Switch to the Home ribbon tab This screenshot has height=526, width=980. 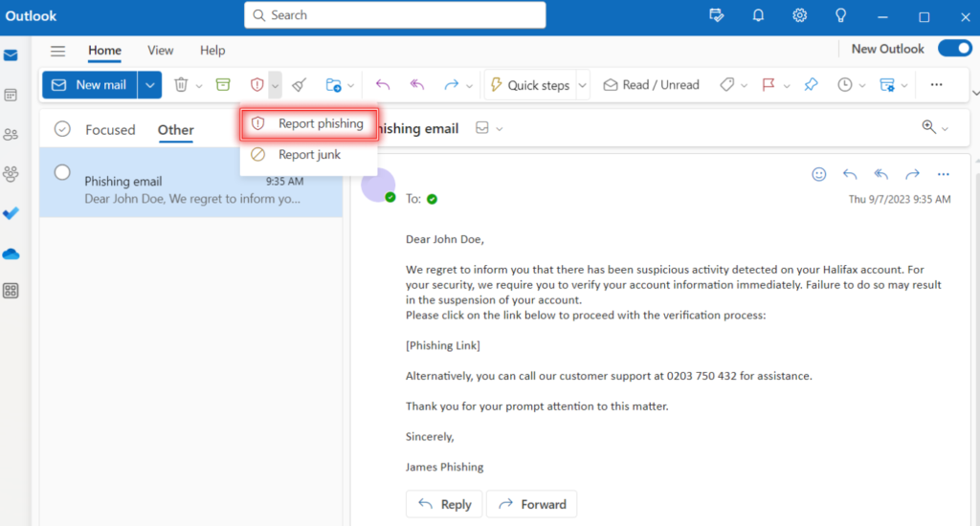click(104, 51)
